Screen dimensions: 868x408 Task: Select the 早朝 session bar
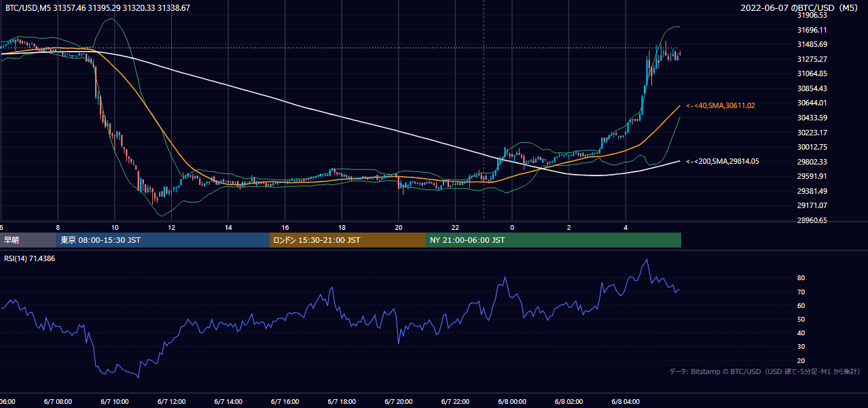pos(28,240)
